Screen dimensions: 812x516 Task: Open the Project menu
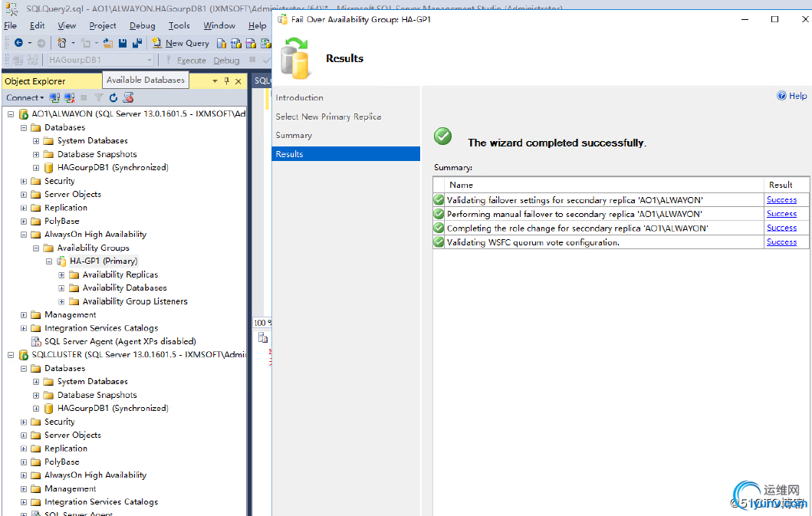(103, 25)
